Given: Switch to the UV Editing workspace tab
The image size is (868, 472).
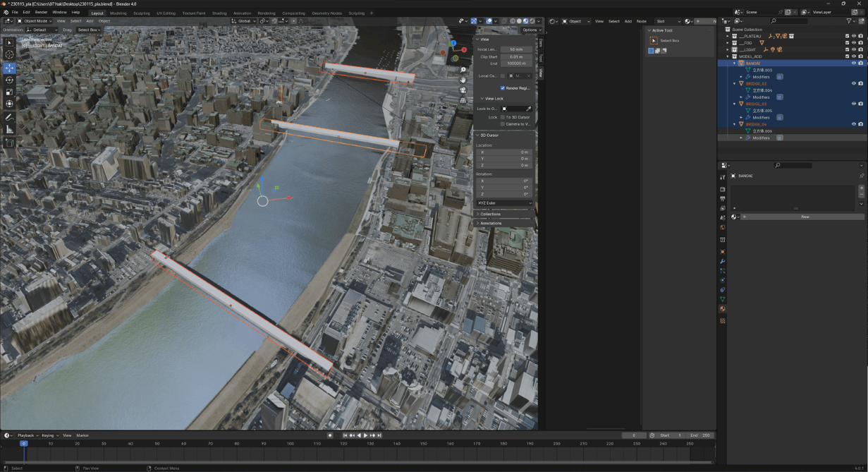Looking at the screenshot, I should [x=166, y=13].
